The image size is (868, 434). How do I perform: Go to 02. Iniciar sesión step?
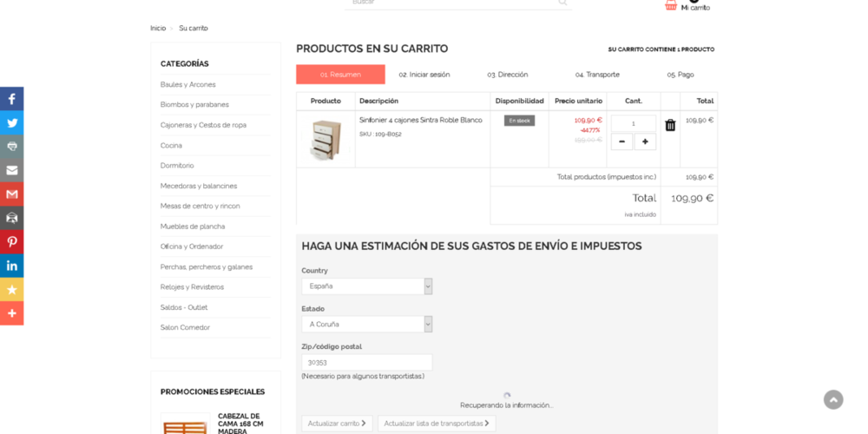[424, 74]
